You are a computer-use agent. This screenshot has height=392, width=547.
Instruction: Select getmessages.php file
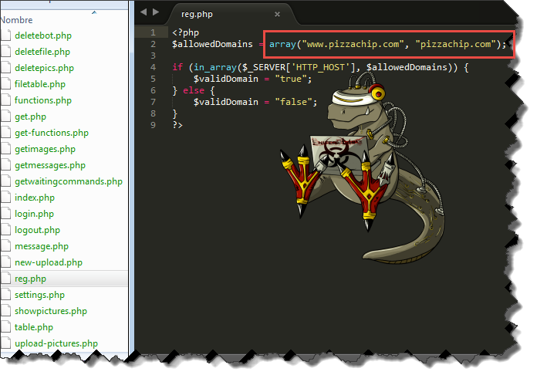(50, 165)
